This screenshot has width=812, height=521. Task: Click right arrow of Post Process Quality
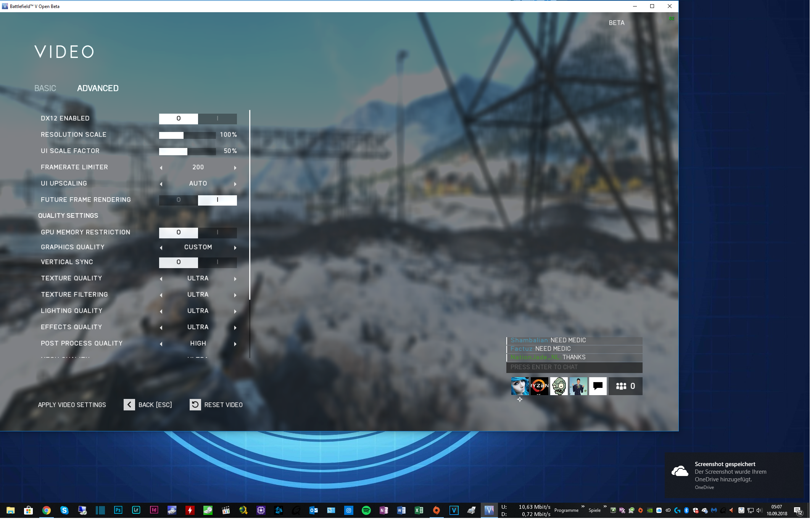(235, 344)
